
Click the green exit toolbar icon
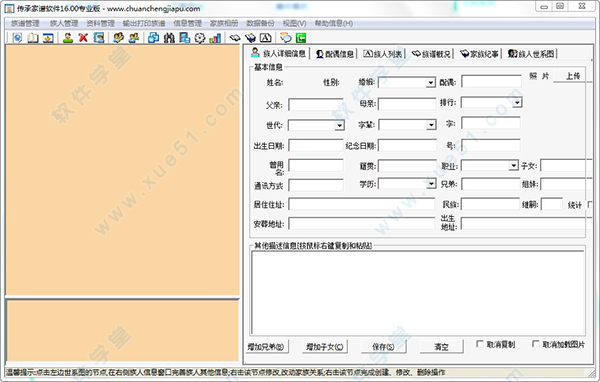301,38
